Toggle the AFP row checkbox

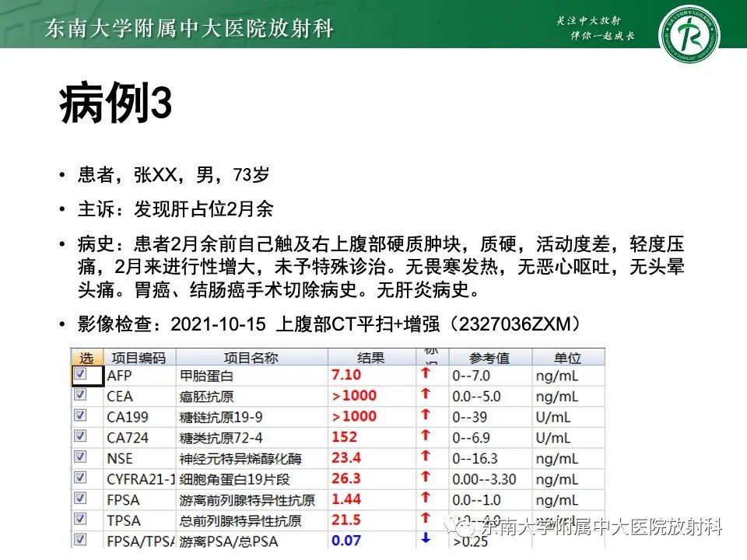80,374
